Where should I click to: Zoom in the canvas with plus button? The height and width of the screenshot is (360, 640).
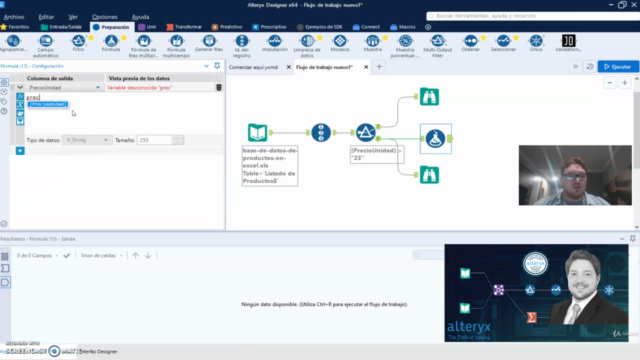pyautogui.click(x=624, y=83)
